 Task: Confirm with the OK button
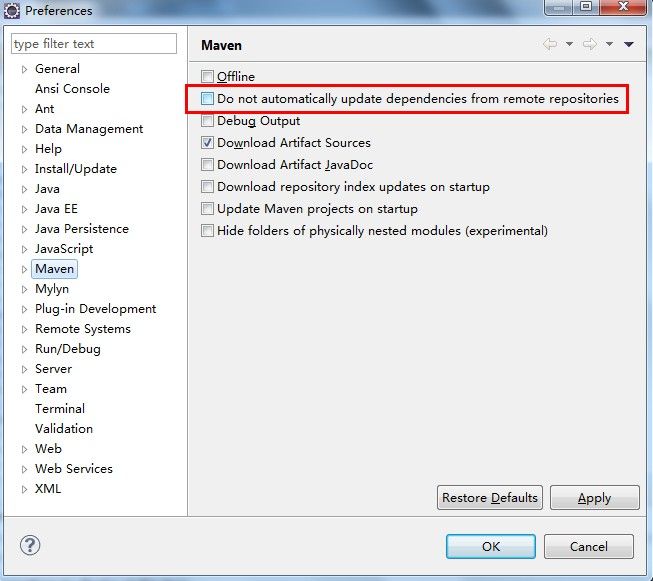[491, 546]
